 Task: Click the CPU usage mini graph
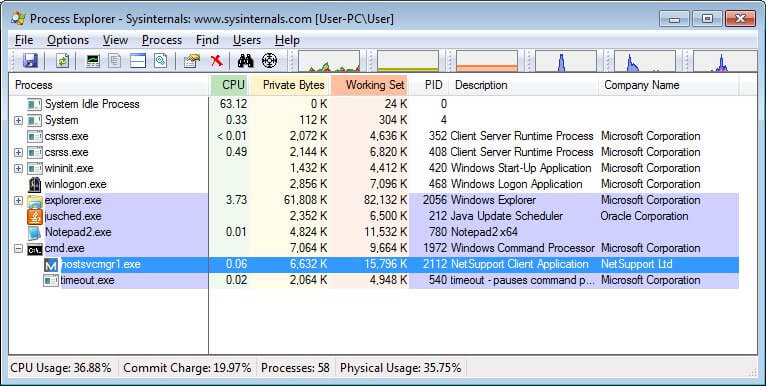coord(329,61)
